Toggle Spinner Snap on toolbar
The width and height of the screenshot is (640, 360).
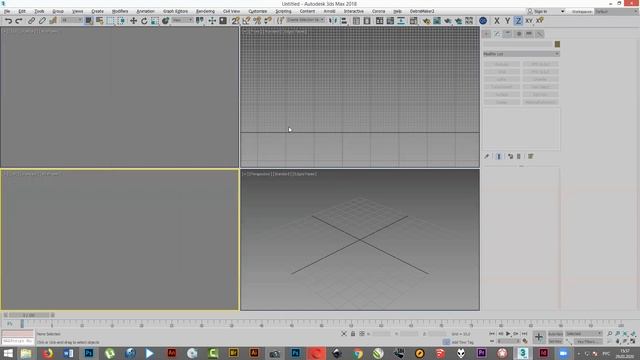point(268,20)
